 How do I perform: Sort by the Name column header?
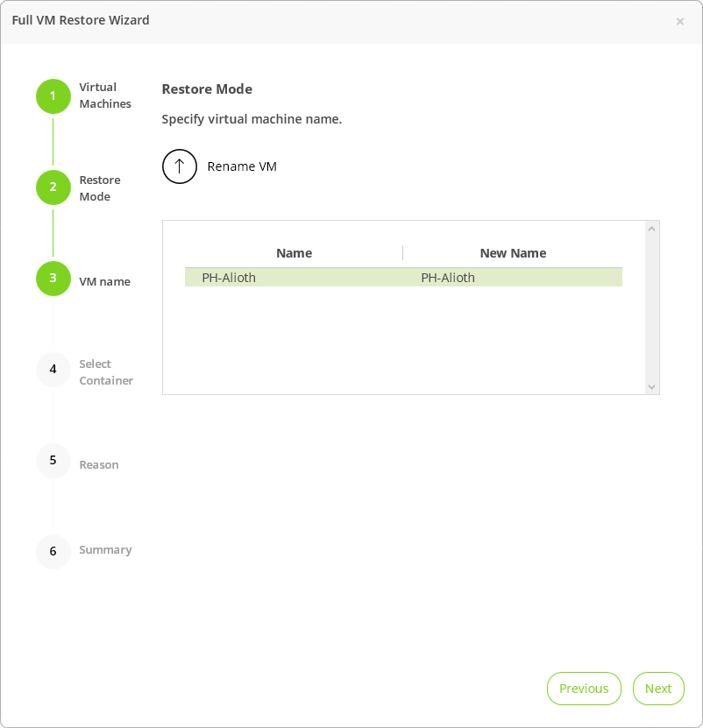294,253
